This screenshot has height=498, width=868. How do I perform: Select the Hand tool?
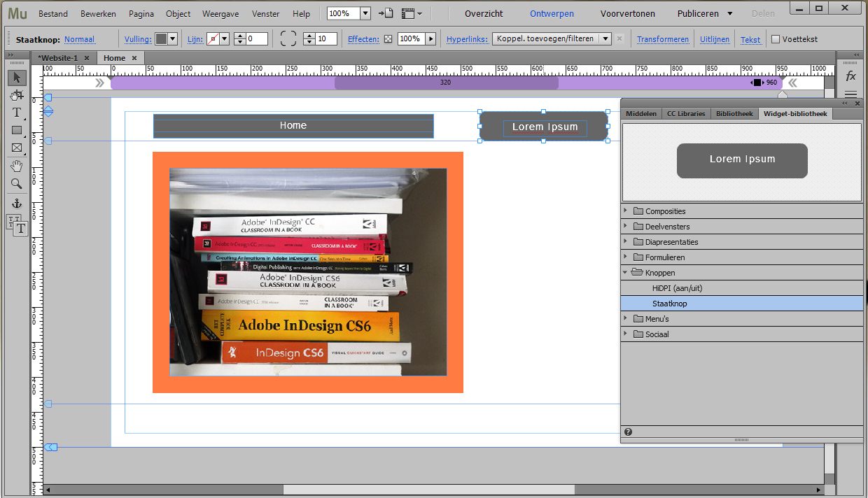pyautogui.click(x=17, y=166)
